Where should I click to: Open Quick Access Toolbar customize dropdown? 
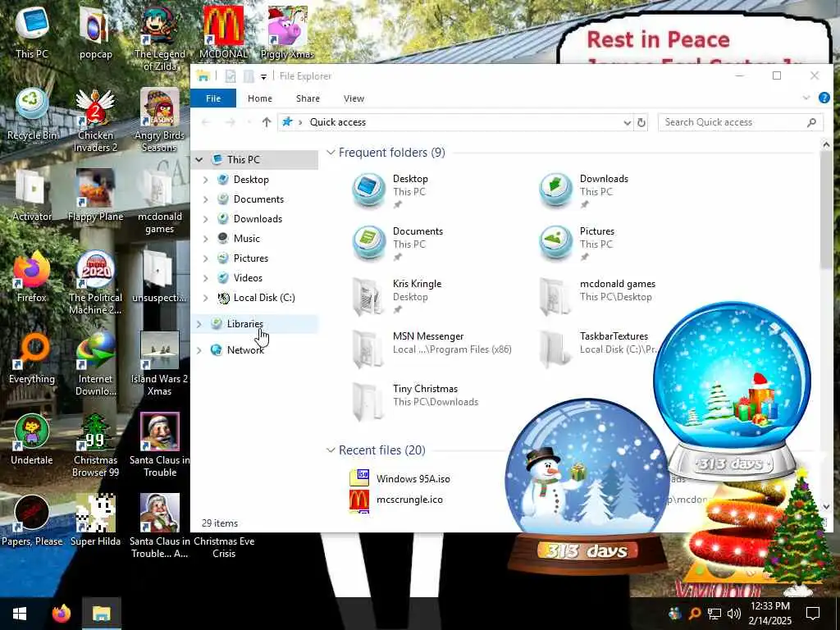[x=263, y=76]
